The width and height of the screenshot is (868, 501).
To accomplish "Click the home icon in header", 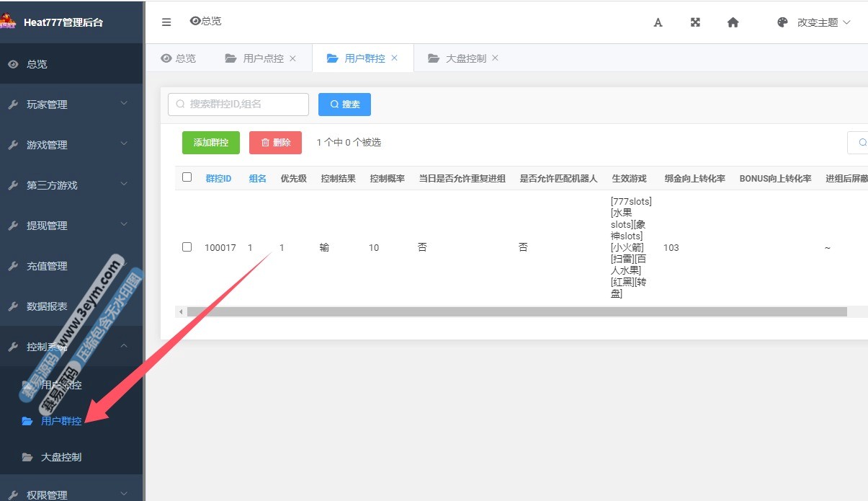I will tap(733, 22).
